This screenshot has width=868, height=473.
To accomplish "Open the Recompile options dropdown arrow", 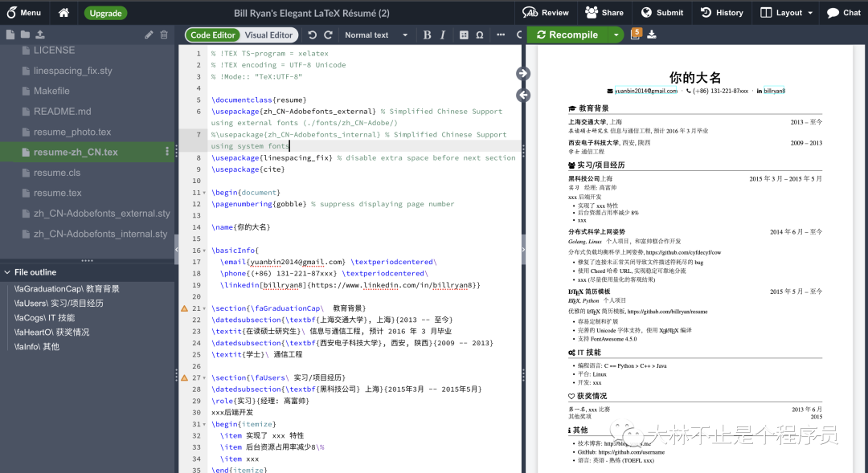I will point(616,35).
